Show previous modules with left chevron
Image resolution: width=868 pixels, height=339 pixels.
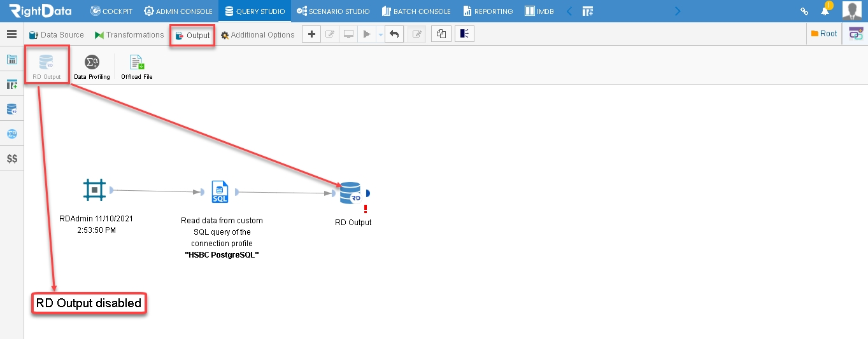(x=569, y=11)
